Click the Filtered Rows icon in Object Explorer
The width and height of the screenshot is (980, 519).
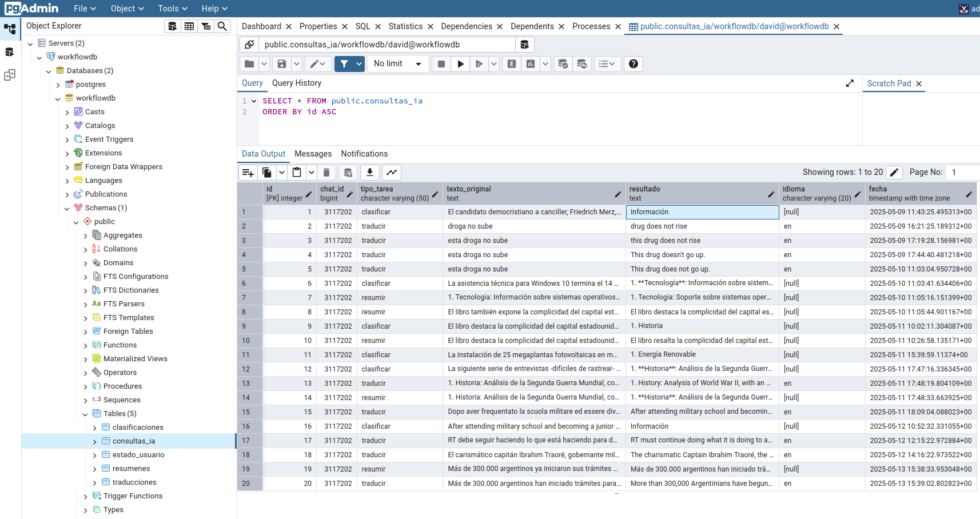206,26
